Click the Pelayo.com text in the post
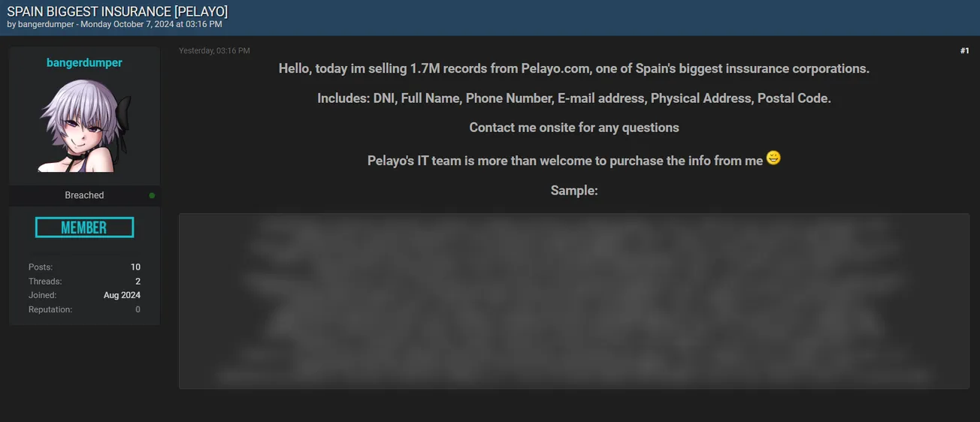Image resolution: width=980 pixels, height=422 pixels. click(x=556, y=68)
